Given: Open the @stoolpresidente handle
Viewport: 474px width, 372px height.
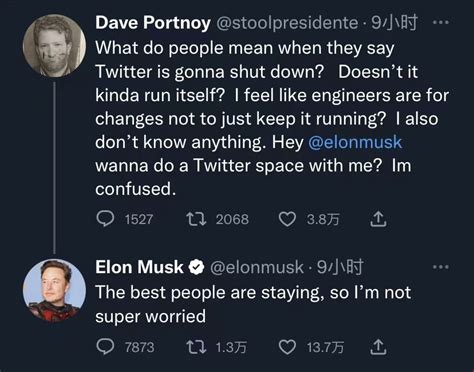Looking at the screenshot, I should pyautogui.click(x=287, y=23).
